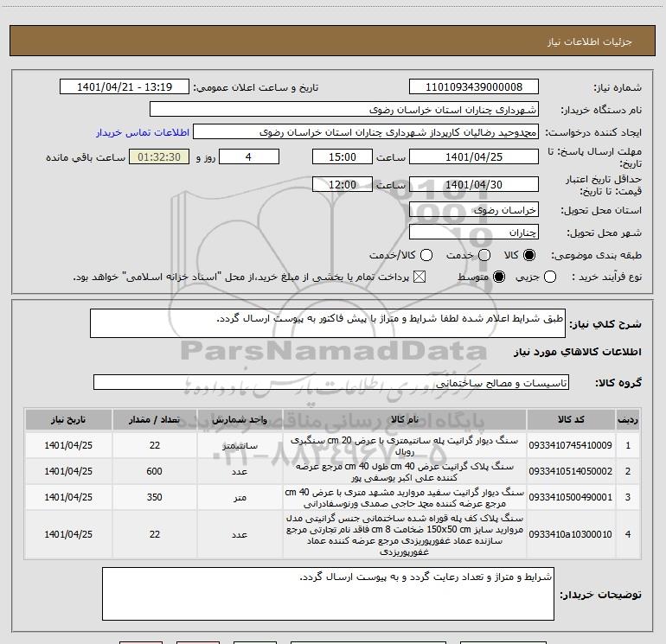Click the general need description box
Viewport: 666px width, 644px height.
(x=328, y=323)
